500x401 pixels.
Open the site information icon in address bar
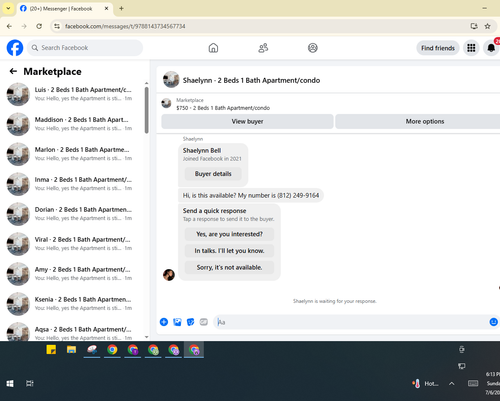pyautogui.click(x=57, y=26)
